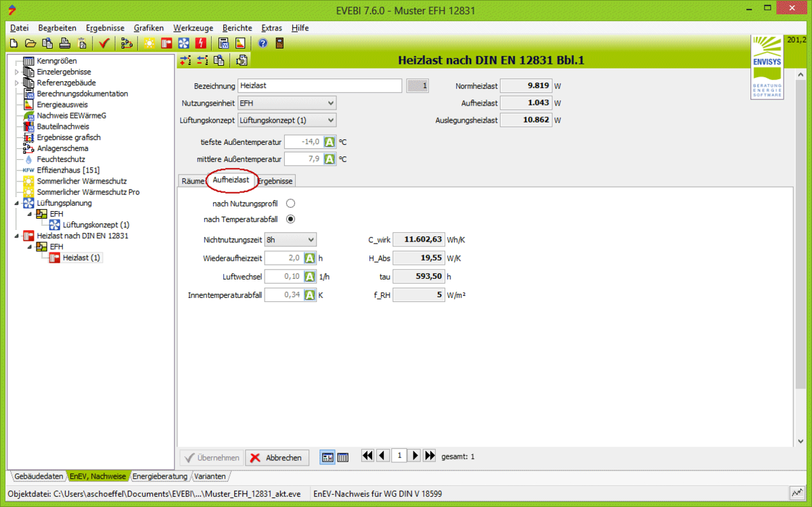Switch to the Räume tab

pos(193,181)
